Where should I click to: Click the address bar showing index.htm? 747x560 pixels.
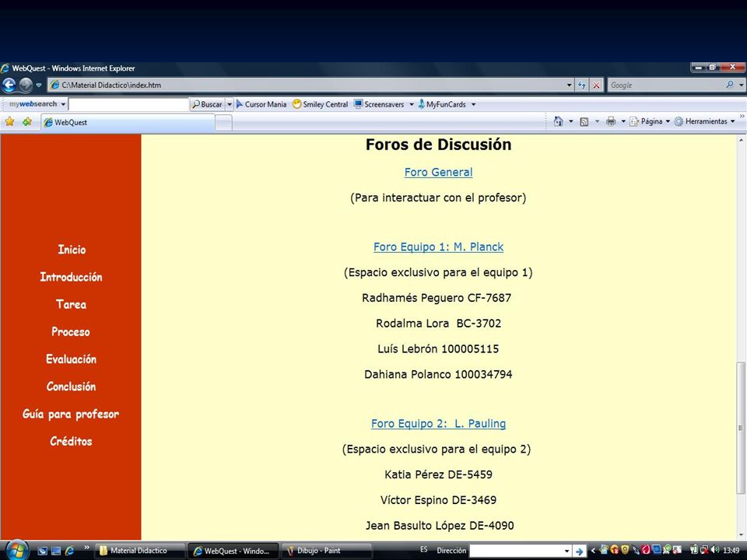(305, 86)
